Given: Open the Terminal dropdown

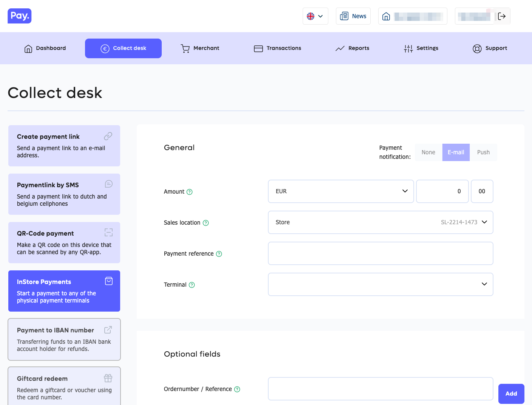Looking at the screenshot, I should click(380, 284).
